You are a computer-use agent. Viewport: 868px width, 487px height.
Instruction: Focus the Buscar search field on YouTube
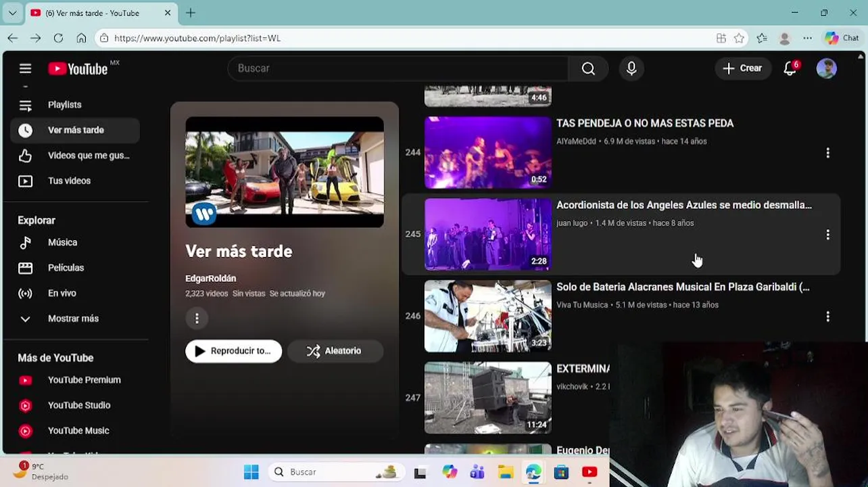399,68
